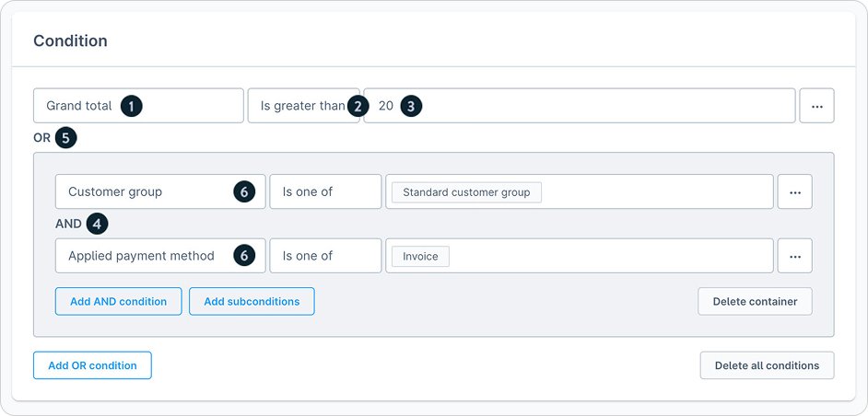This screenshot has width=868, height=416.
Task: Select the Invoice tag in payment method values
Action: click(x=420, y=256)
